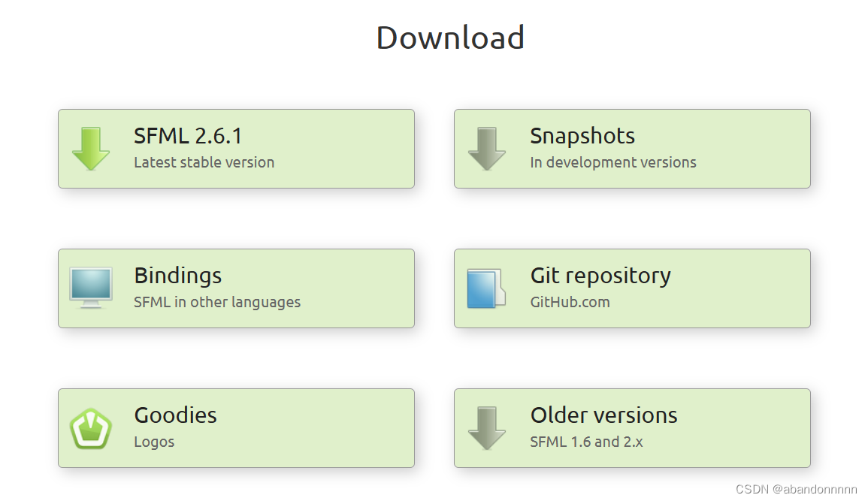Visit the Git repository title link
Viewport: 868px width, 501px height.
click(600, 276)
